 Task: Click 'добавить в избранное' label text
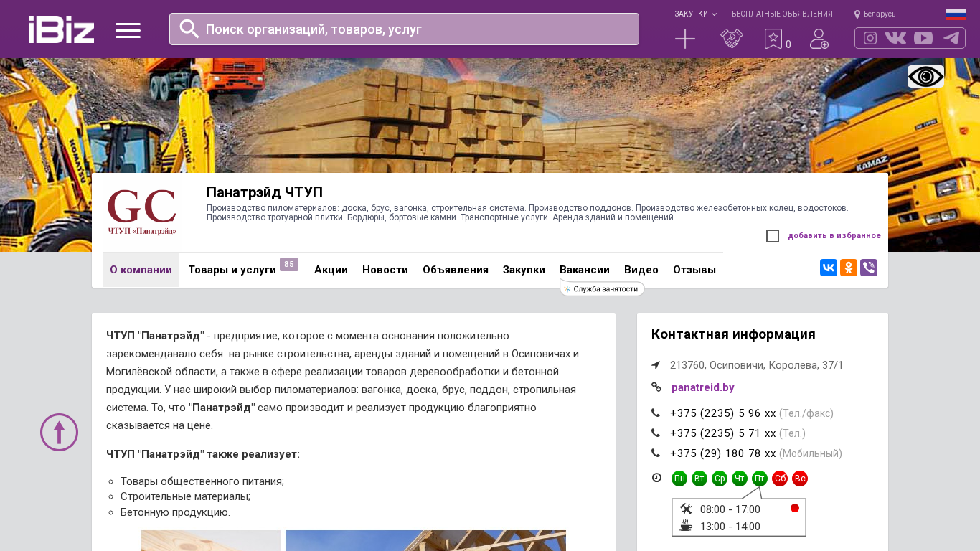tap(834, 235)
